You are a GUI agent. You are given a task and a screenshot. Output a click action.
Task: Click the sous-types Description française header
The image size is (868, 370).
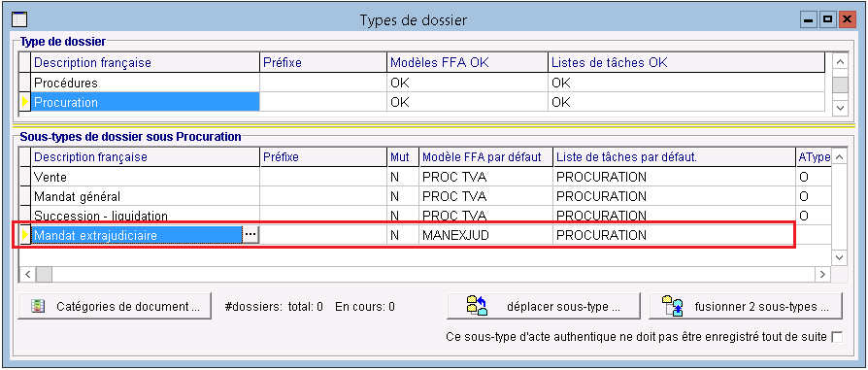(x=145, y=157)
